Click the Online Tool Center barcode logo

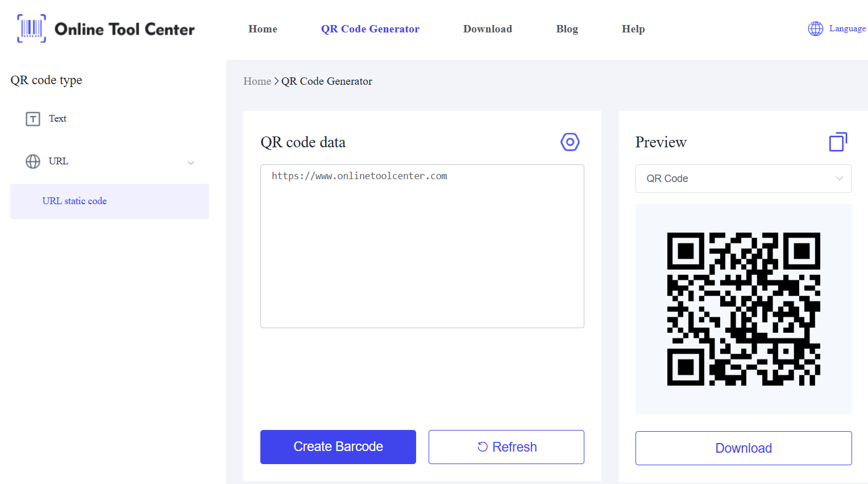[31, 28]
